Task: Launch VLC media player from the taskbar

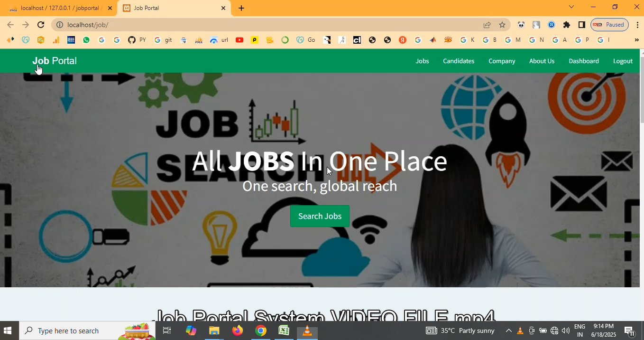Action: pyautogui.click(x=307, y=331)
